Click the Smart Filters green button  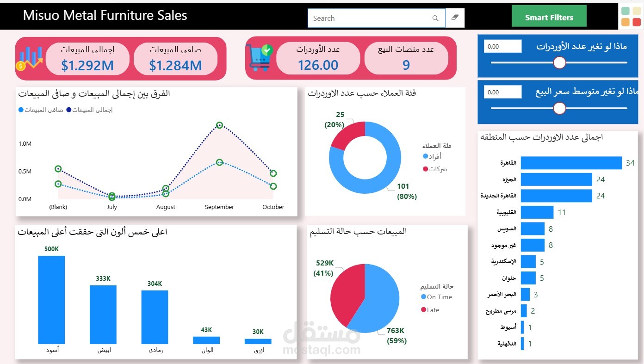click(x=549, y=16)
